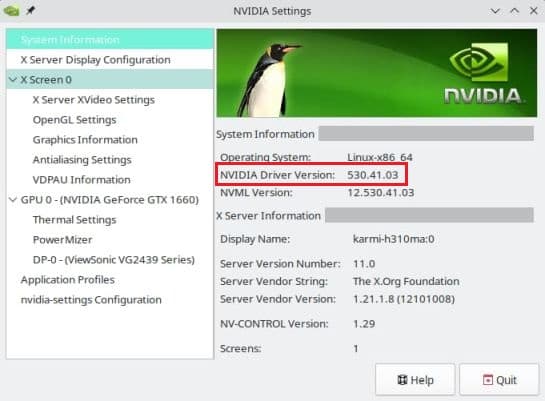
Task: Toggle the pin window icon
Action: (x=31, y=11)
